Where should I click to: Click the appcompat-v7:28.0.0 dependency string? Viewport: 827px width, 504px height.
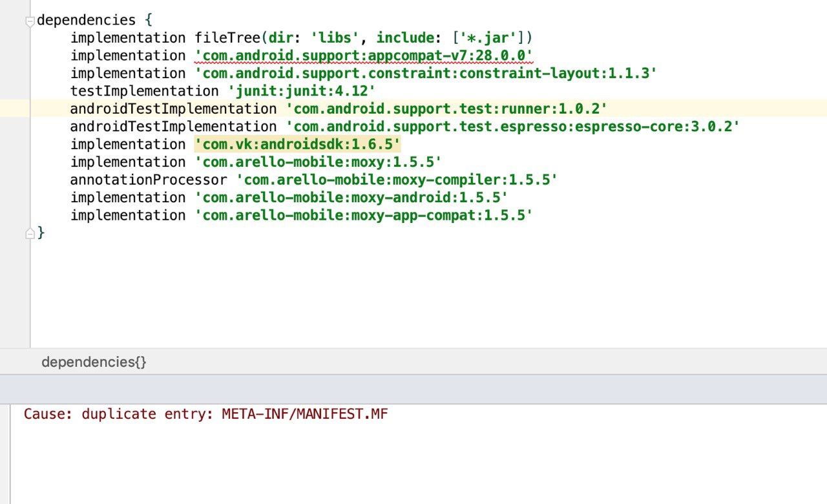364,56
